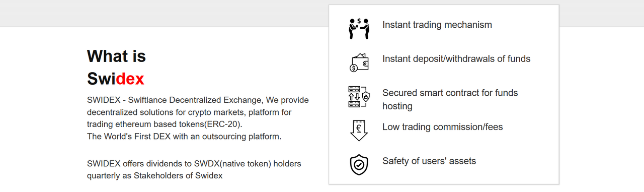The width and height of the screenshot is (644, 192).
Task: Click the SWIDEX Swiftlance Decentralized Exchange paragraph
Action: pyautogui.click(x=198, y=118)
